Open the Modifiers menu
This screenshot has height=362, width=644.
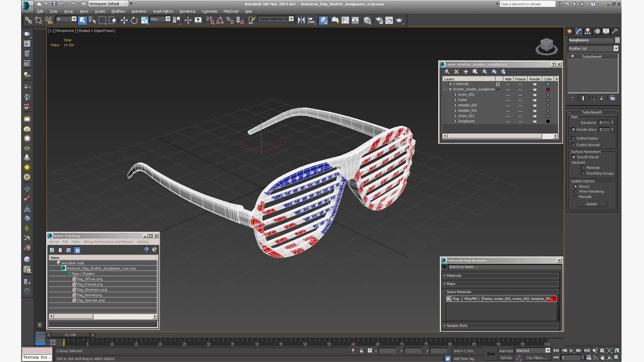[118, 11]
